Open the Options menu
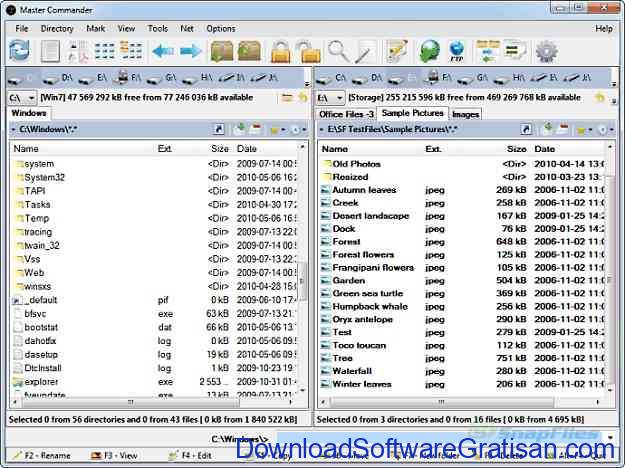This screenshot has height=468, width=625. click(220, 29)
